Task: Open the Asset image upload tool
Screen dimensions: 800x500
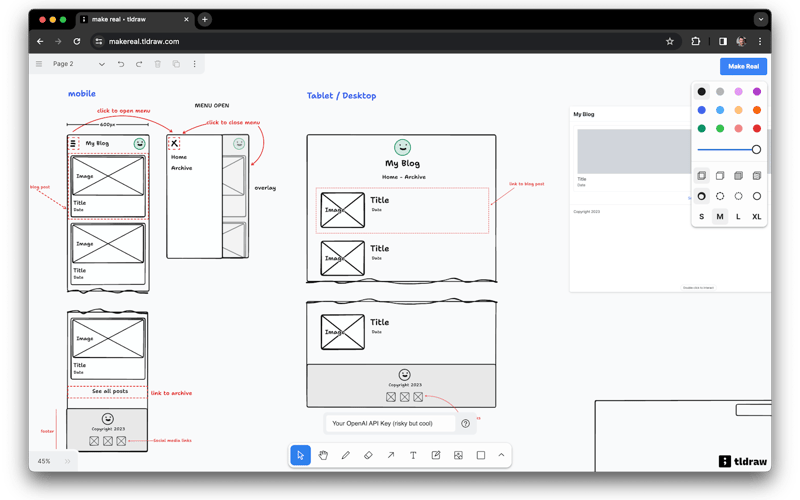Action: (x=458, y=455)
